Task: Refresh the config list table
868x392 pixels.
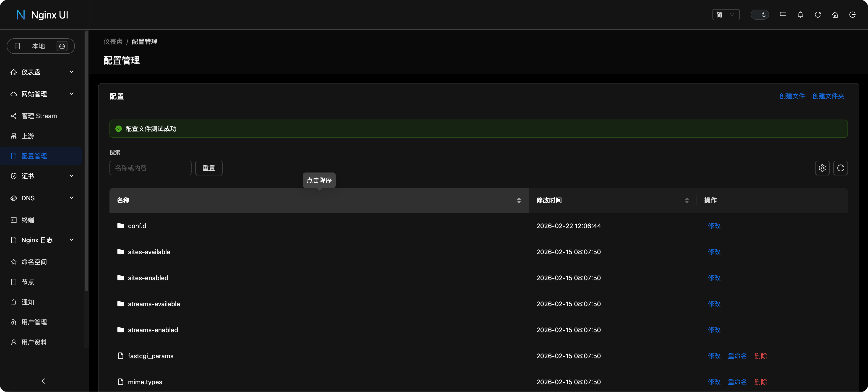Action: (x=840, y=168)
